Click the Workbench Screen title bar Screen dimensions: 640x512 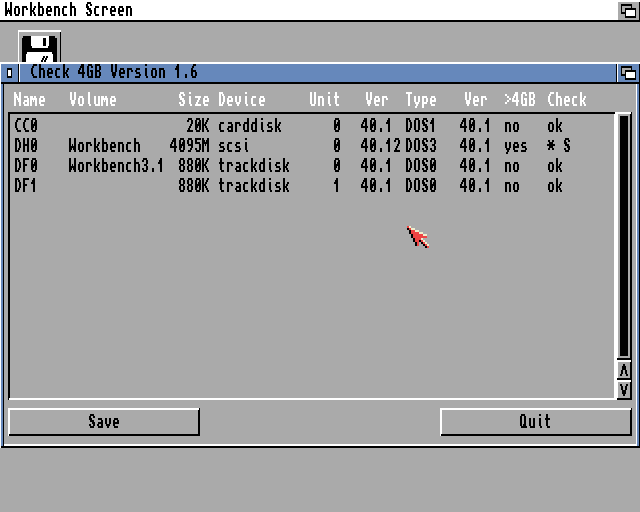coord(300,10)
